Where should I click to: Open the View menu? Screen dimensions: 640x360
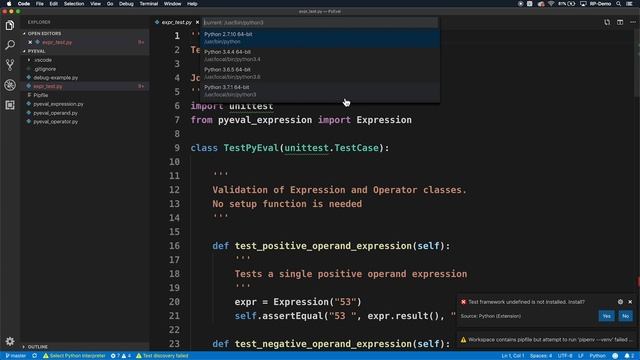click(96, 4)
